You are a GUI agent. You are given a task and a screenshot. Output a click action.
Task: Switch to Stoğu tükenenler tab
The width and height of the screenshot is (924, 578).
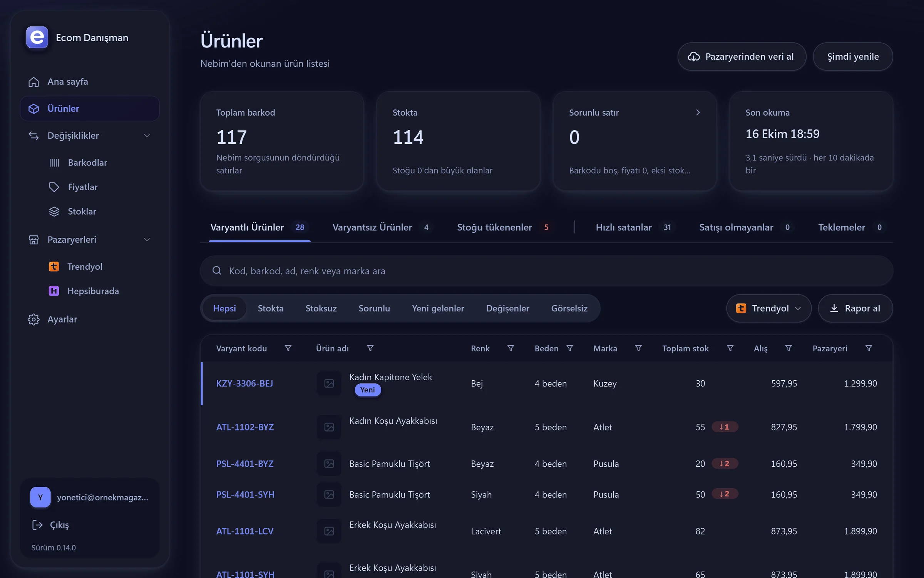[504, 227]
